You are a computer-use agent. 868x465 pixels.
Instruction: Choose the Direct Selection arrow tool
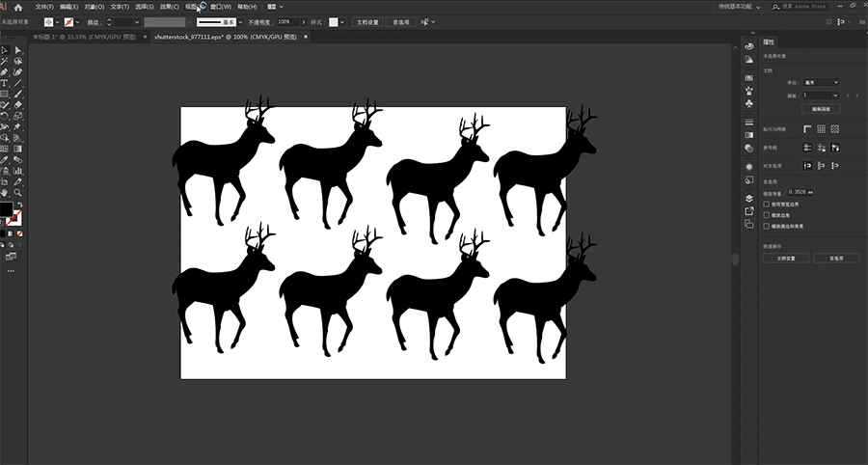tap(17, 50)
